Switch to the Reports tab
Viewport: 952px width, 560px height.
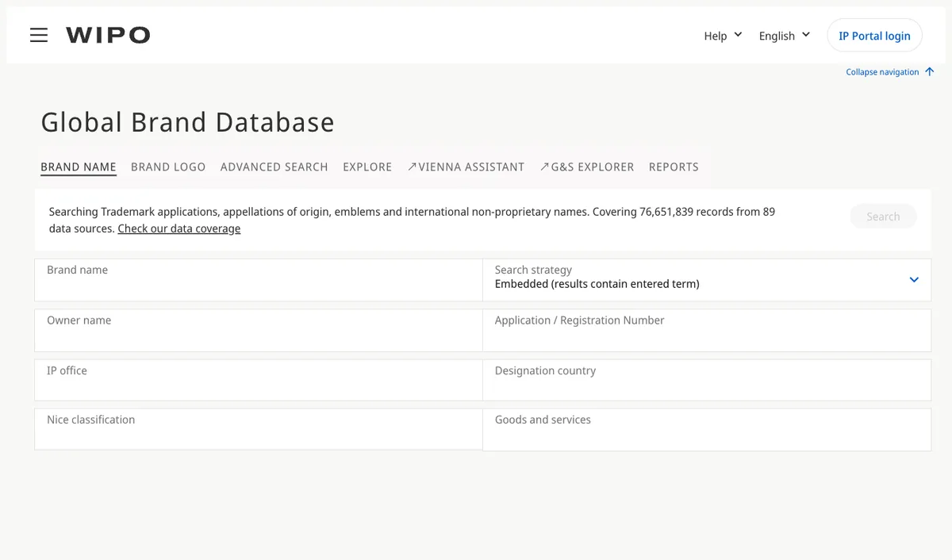[x=674, y=167]
